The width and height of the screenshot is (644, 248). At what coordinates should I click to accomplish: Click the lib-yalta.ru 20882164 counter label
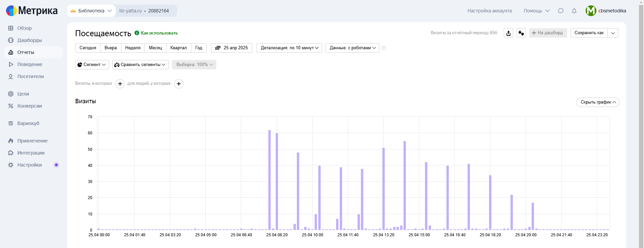(x=144, y=11)
